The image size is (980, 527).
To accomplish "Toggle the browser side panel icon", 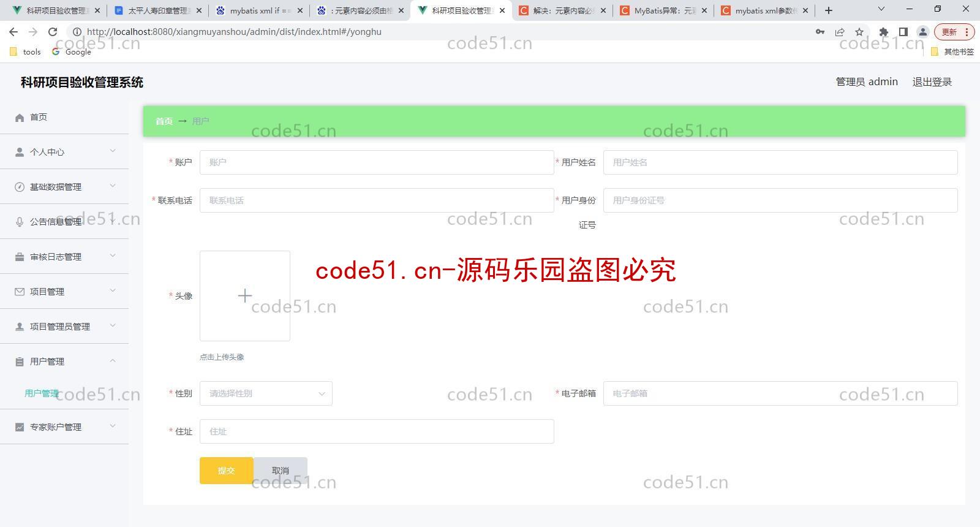I will coord(903,32).
